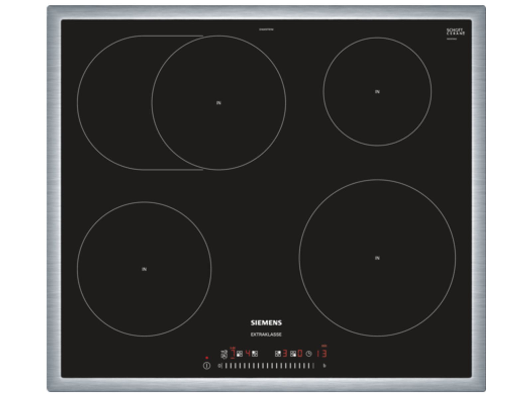Viewport: 532px width, 399px height.
Task: Click the SIEMENS brand logo
Action: coord(266,323)
